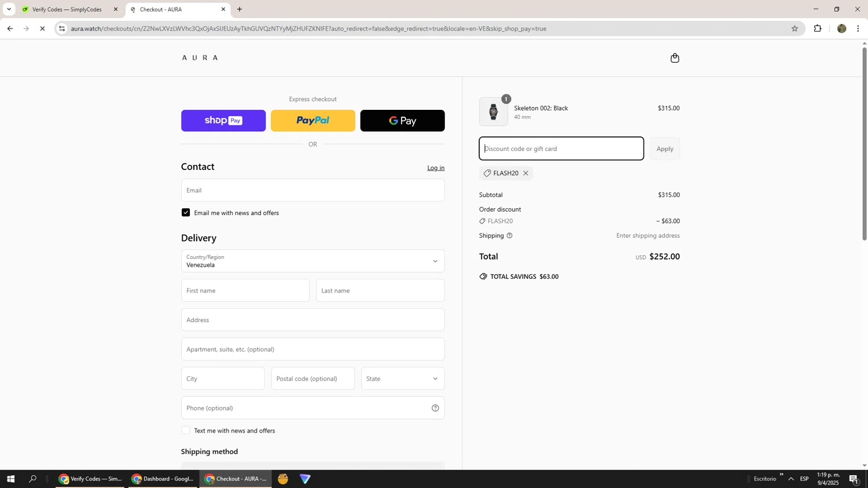Remove the FLASH20 discount tag
Screen dimensions: 868x488
pyautogui.click(x=525, y=173)
